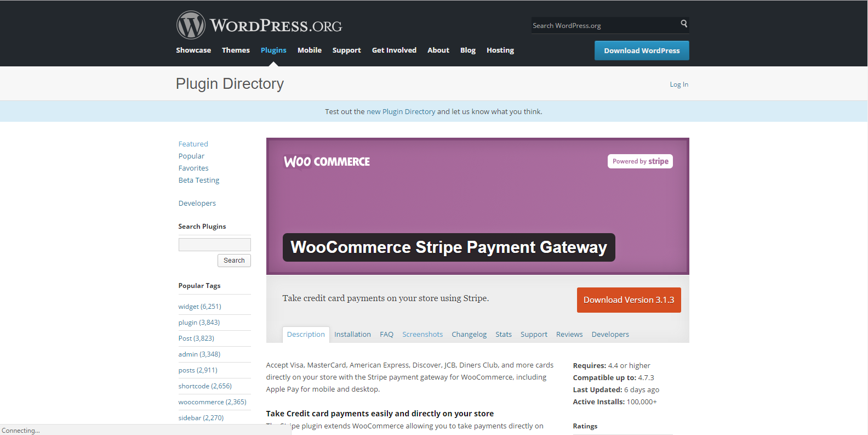Switch to the Changelog tab
868x435 pixels.
coord(469,335)
